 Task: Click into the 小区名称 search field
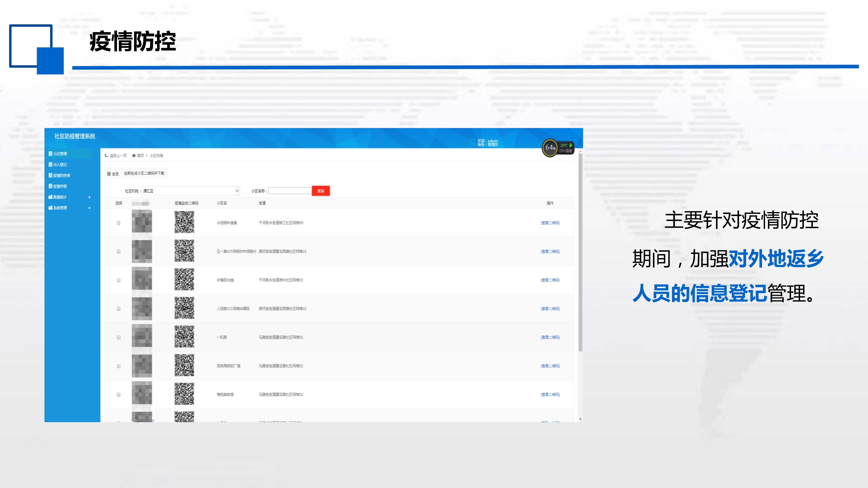[x=290, y=191]
